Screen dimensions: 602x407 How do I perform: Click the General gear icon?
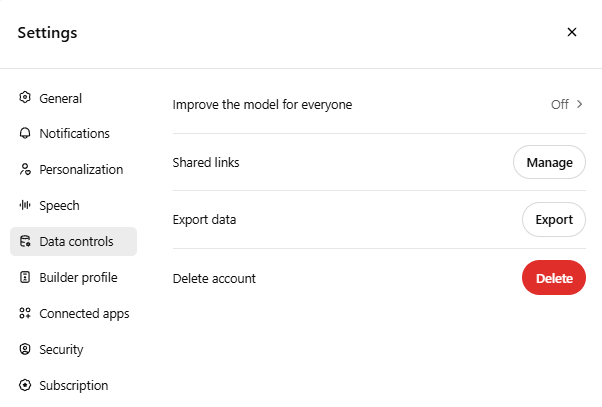(x=25, y=98)
